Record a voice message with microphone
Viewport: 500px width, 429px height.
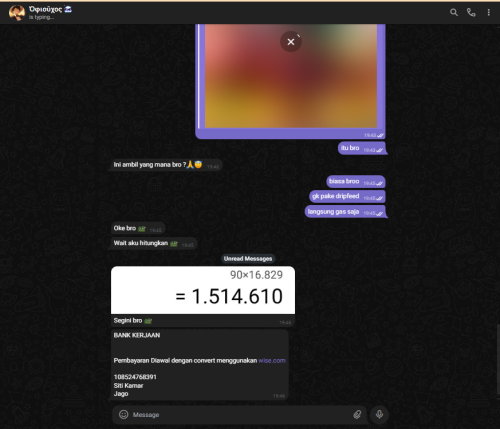[379, 414]
